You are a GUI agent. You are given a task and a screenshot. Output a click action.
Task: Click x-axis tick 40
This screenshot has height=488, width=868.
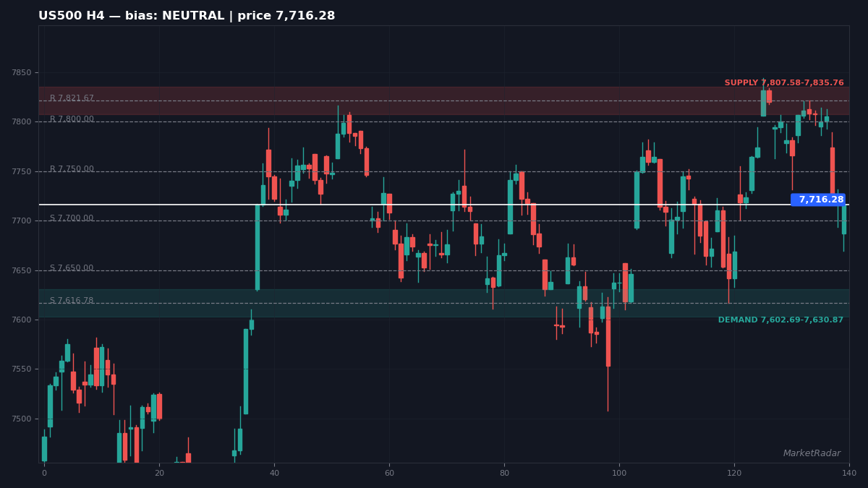274,474
